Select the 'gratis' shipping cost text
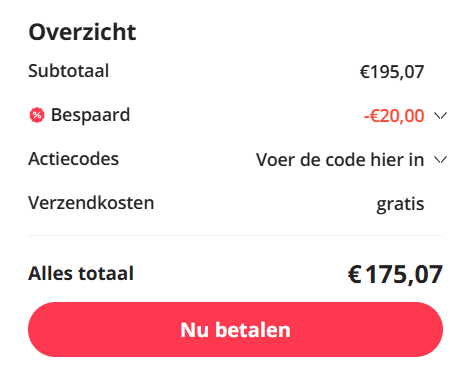This screenshot has height=365, width=466. tap(400, 204)
